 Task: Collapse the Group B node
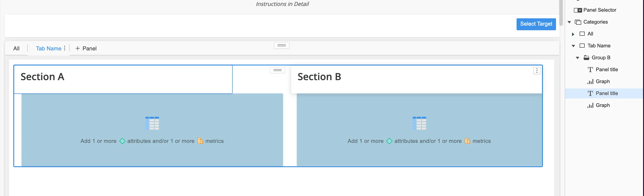coord(578,58)
